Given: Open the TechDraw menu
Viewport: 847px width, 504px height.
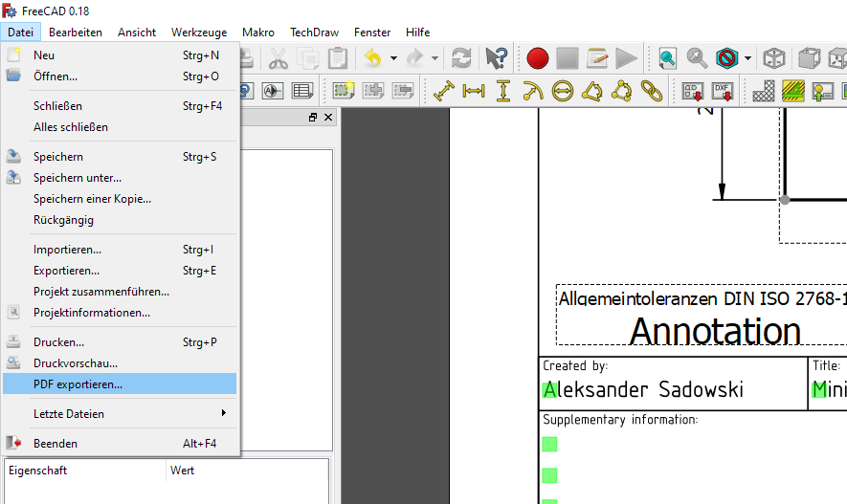Looking at the screenshot, I should pos(314,33).
